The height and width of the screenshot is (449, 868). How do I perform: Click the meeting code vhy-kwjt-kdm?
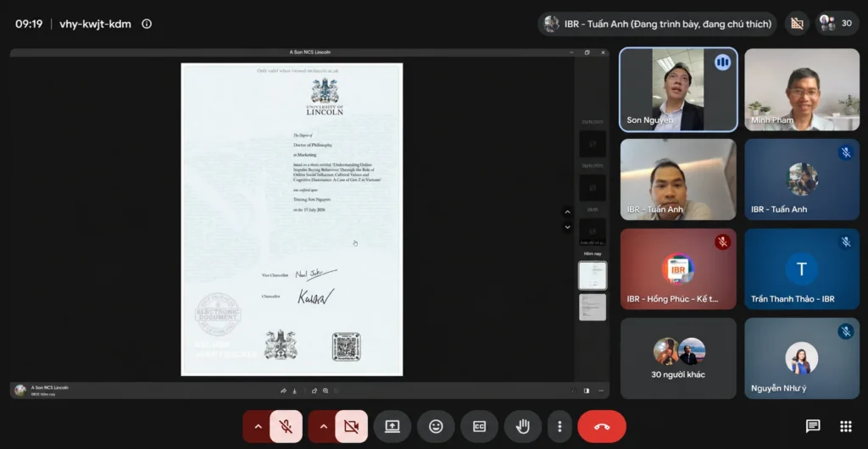(95, 24)
